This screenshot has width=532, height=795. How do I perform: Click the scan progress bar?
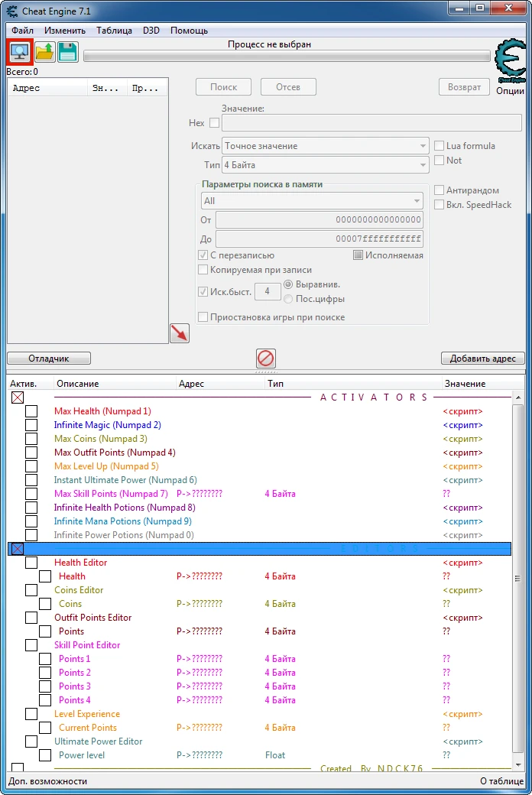(x=287, y=56)
